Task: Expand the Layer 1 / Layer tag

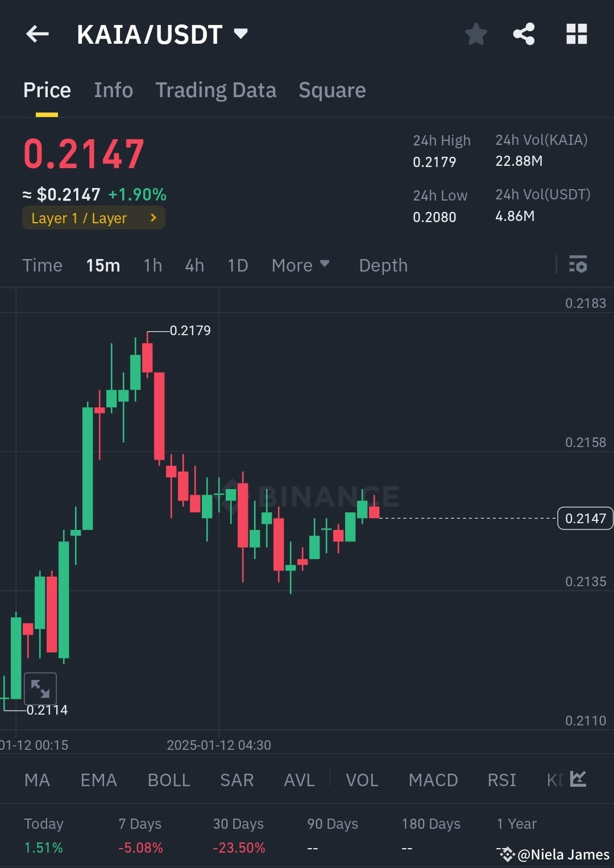Action: coord(93,218)
